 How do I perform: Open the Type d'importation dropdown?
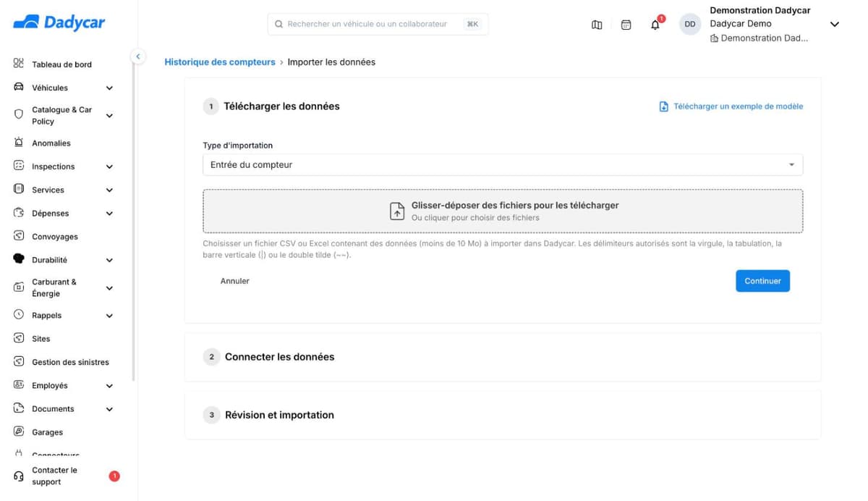[503, 164]
